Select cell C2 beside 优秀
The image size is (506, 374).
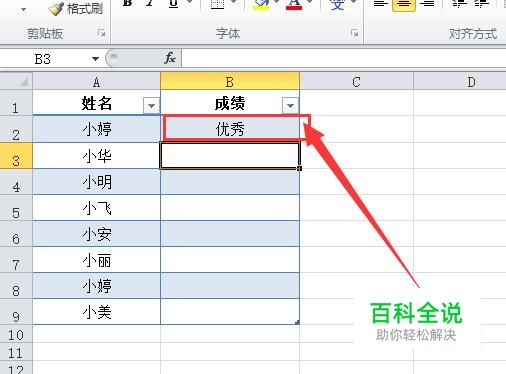[356, 129]
